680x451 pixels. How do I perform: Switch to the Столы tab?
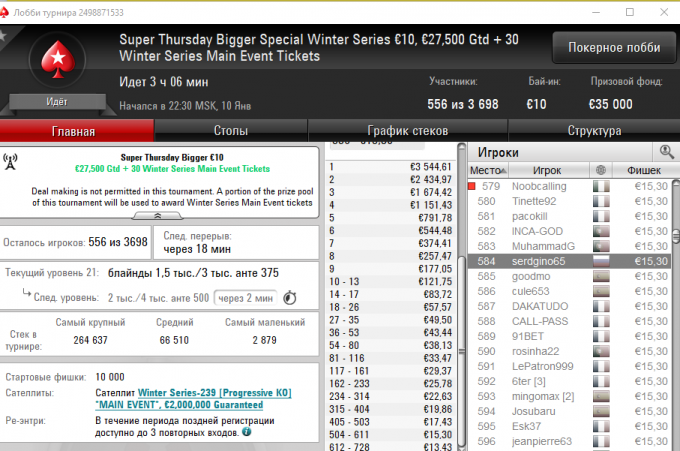pyautogui.click(x=231, y=131)
